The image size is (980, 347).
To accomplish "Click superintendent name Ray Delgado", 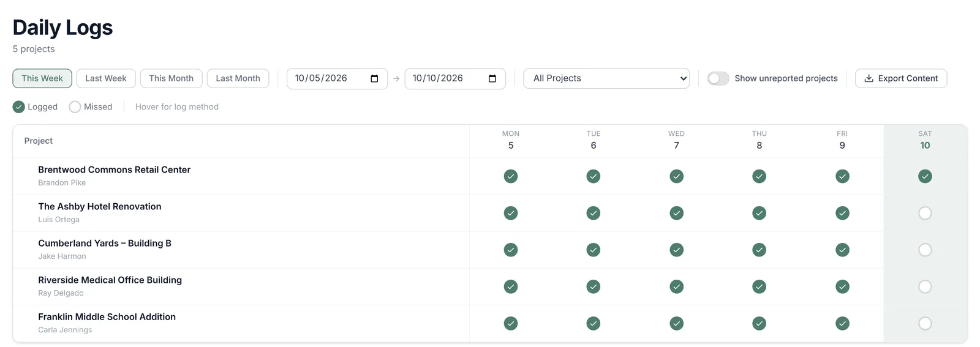I will pos(61,293).
